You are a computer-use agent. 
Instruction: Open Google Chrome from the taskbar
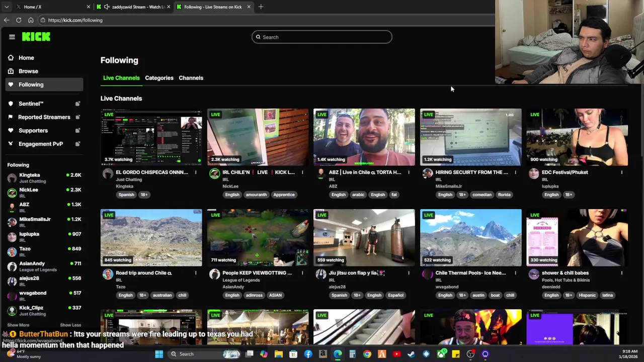(367, 354)
